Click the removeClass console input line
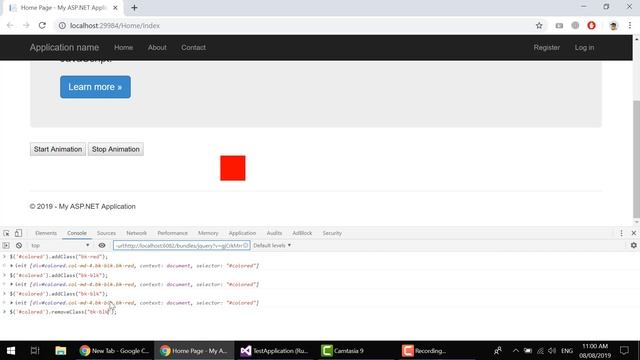The width and height of the screenshot is (640, 360). tap(63, 312)
